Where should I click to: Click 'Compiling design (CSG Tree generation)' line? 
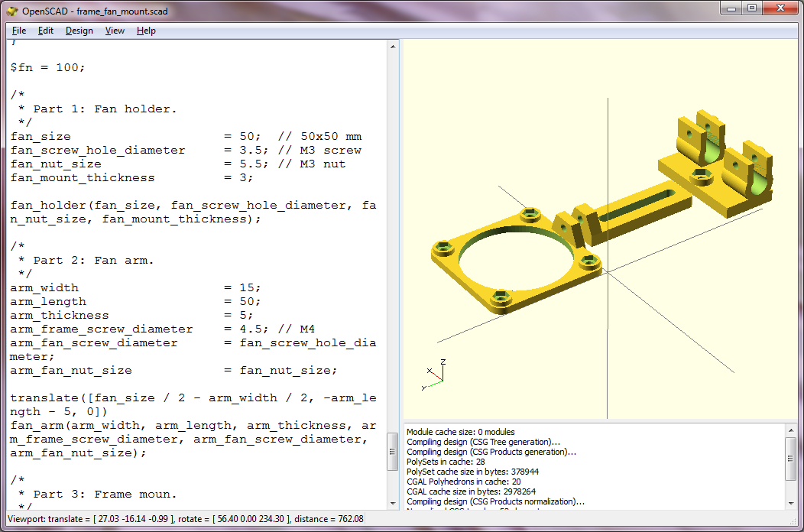pyautogui.click(x=484, y=442)
